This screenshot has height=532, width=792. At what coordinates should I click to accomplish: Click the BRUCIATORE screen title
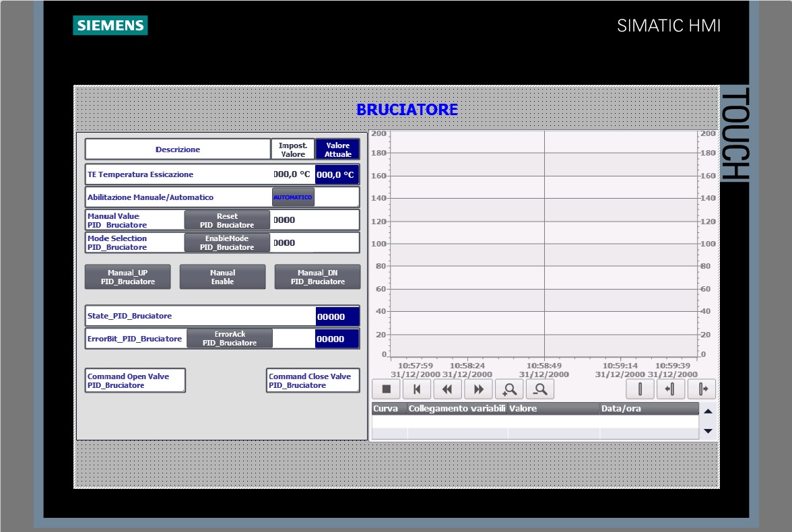point(407,110)
